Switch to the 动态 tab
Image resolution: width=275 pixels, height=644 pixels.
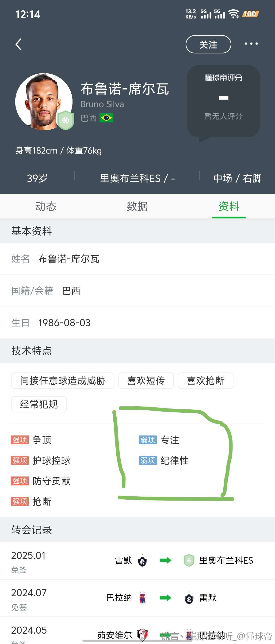[46, 206]
